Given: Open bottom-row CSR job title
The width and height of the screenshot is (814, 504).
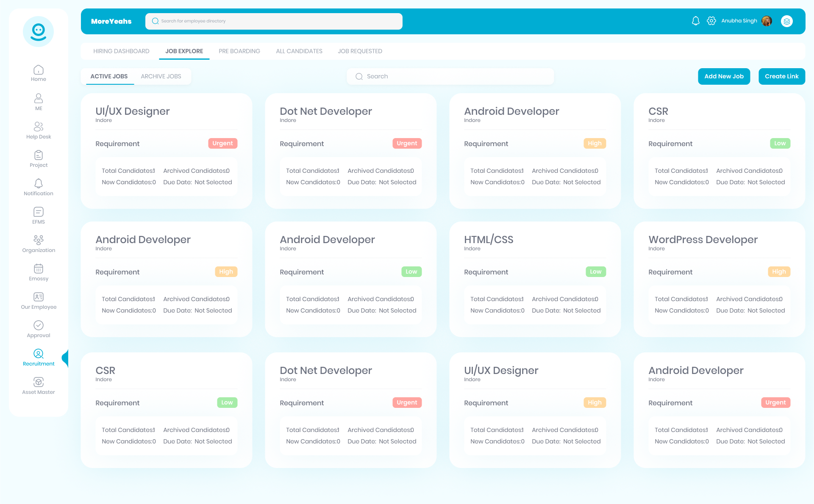Looking at the screenshot, I should pos(106,370).
